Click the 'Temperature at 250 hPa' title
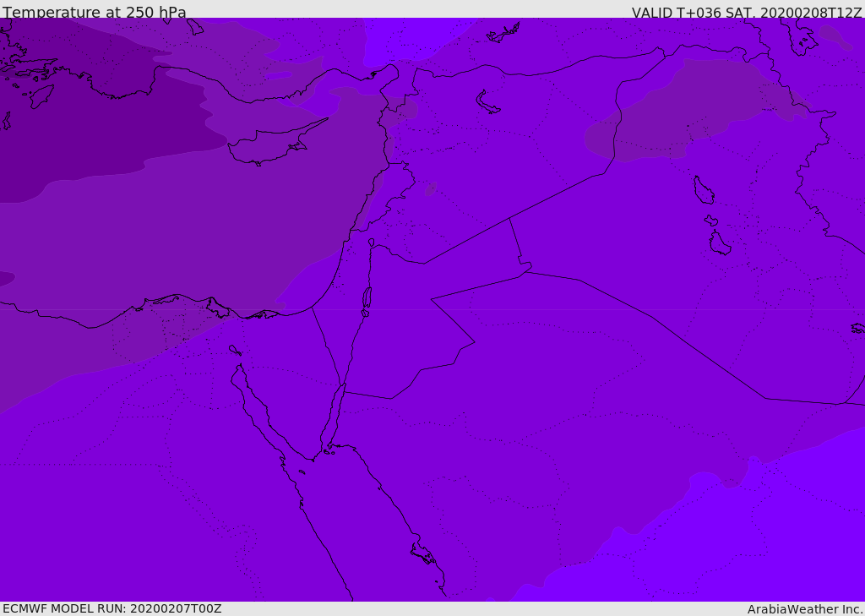Image resolution: width=865 pixels, height=616 pixels. 95,12
